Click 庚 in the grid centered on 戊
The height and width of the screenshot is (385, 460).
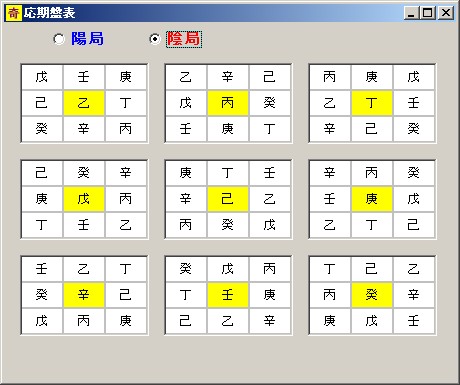(42, 199)
